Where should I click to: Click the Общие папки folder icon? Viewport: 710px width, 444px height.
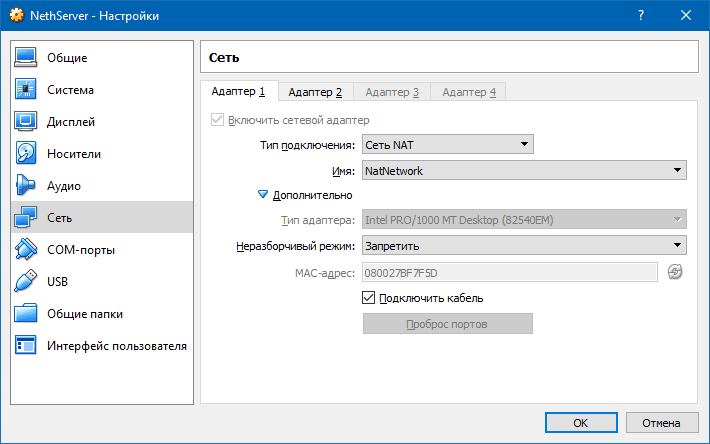point(26,314)
